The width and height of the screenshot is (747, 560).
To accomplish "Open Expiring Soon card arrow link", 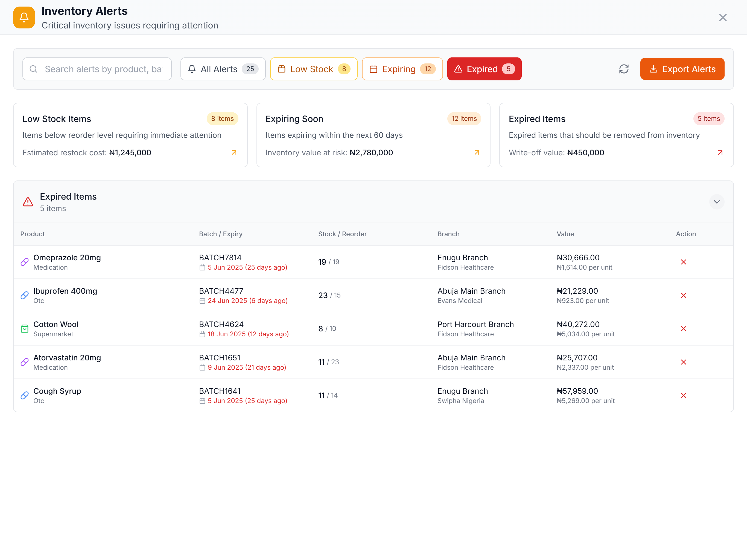I will pos(477,153).
